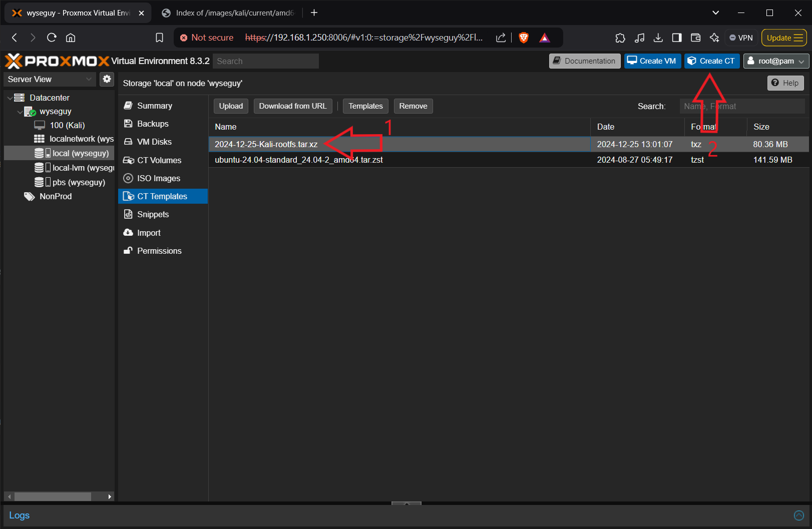Image resolution: width=812 pixels, height=529 pixels.
Task: Select local (wyseguy) storage in tree
Action: (x=59, y=153)
